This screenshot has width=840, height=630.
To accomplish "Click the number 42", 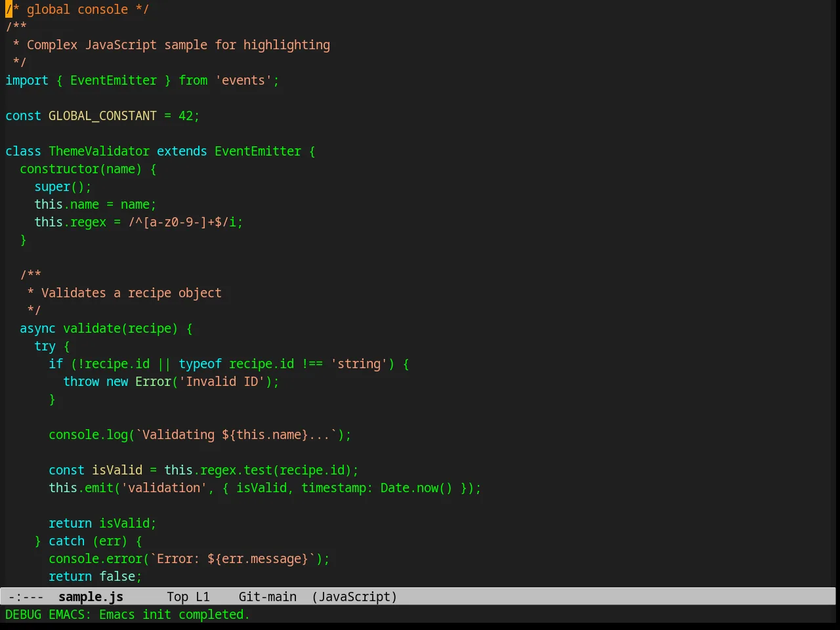I will coord(186,115).
